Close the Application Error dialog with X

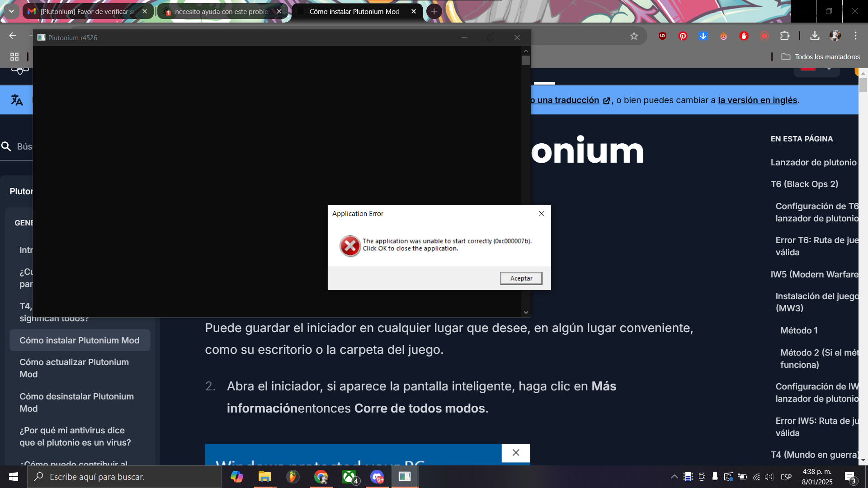coord(541,214)
